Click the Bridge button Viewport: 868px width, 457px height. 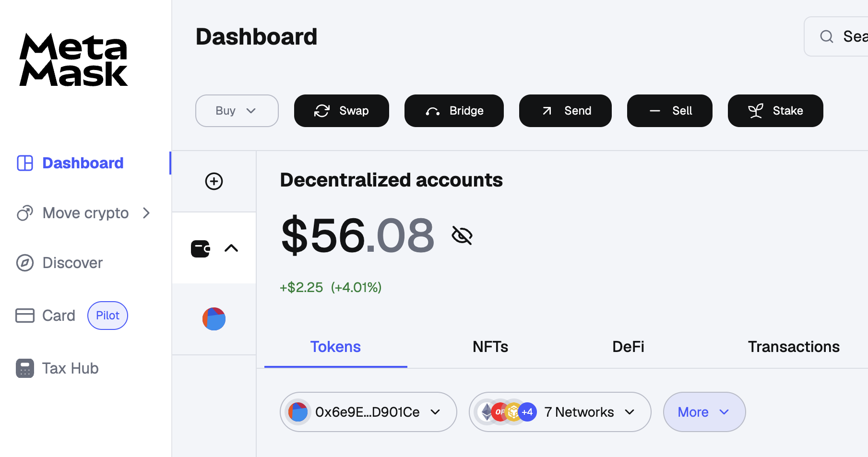(x=454, y=111)
